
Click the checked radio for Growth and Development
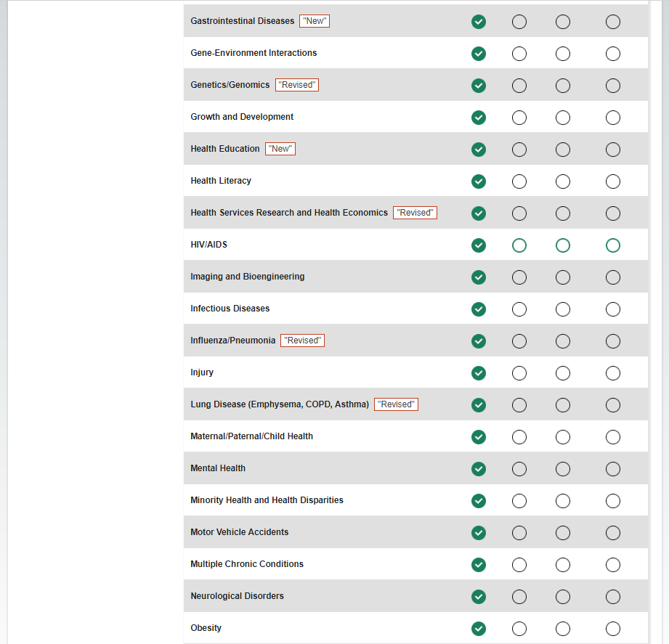point(479,118)
